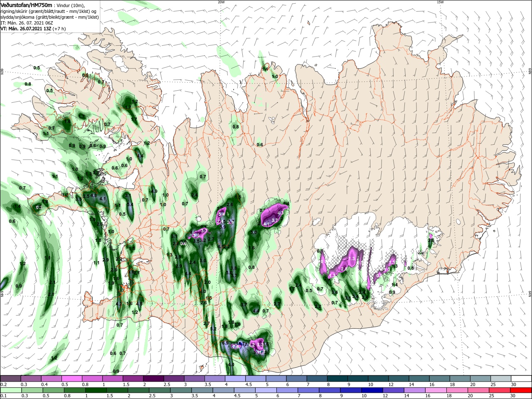Pick the light grey snow-legend swatch between 25 and 30

pyautogui.click(x=501, y=378)
